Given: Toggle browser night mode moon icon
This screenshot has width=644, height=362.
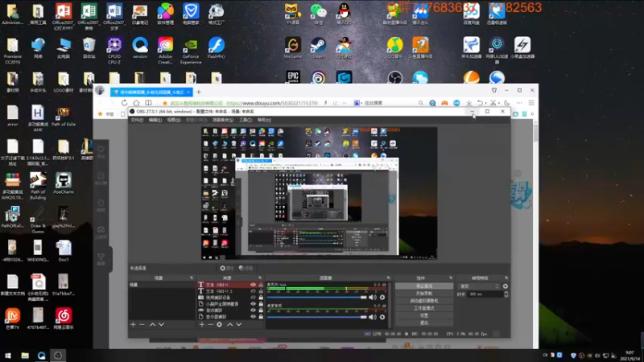Looking at the screenshot, I should [x=507, y=103].
